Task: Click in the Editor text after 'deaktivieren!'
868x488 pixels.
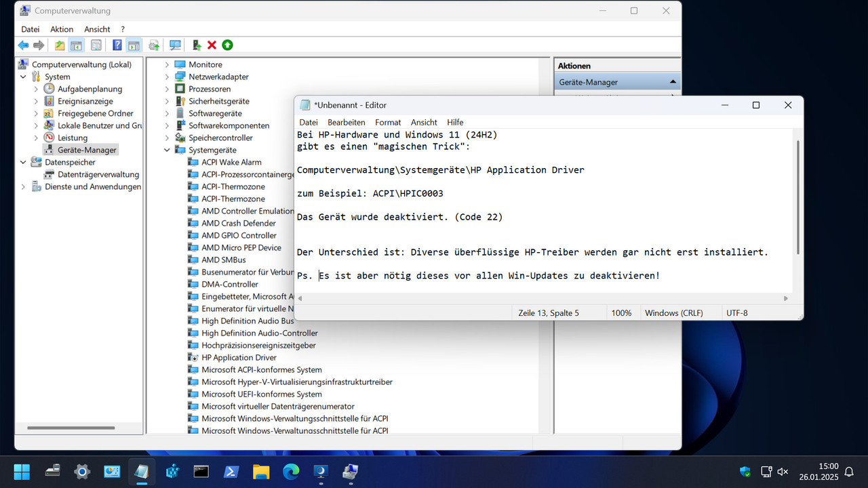Action: 662,276
